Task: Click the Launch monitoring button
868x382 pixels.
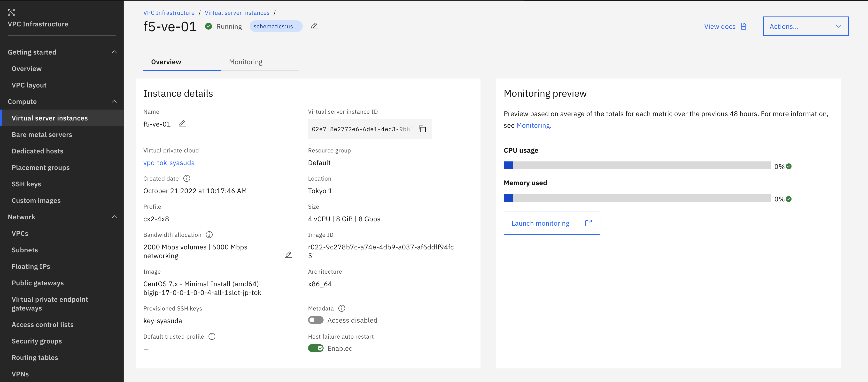Action: 552,223
